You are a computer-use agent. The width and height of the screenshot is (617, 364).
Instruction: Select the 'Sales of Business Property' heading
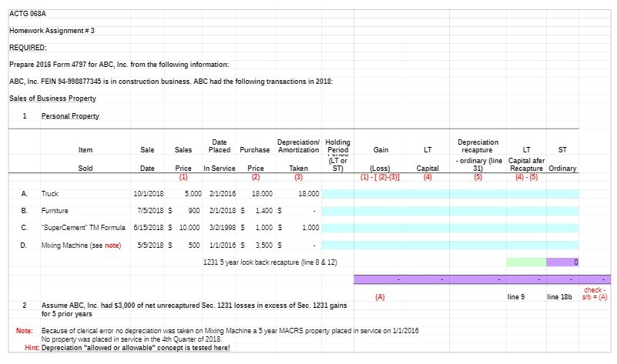click(52, 99)
